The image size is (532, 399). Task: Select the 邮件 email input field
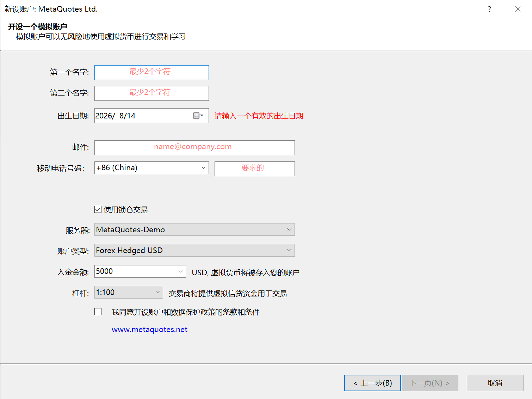(x=194, y=148)
